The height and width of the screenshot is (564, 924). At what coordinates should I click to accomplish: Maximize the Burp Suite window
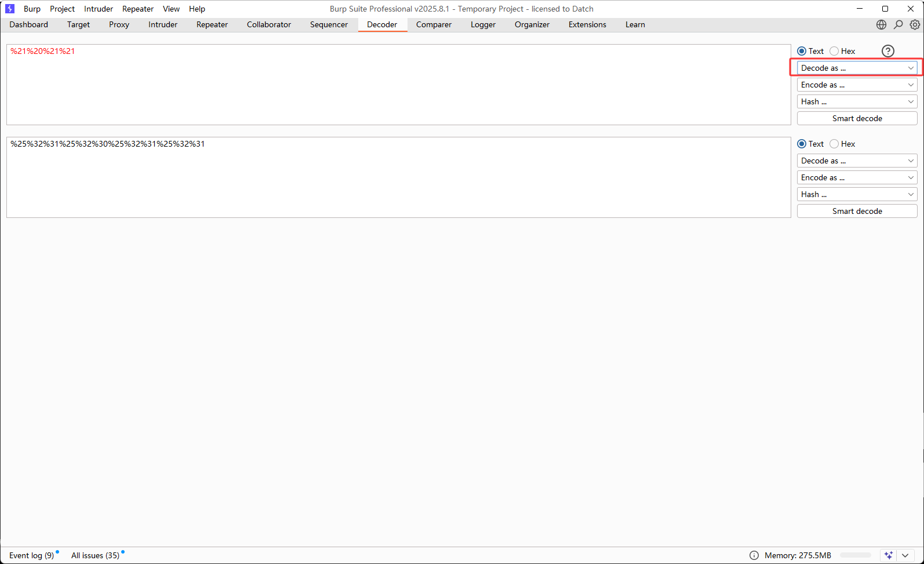click(885, 9)
